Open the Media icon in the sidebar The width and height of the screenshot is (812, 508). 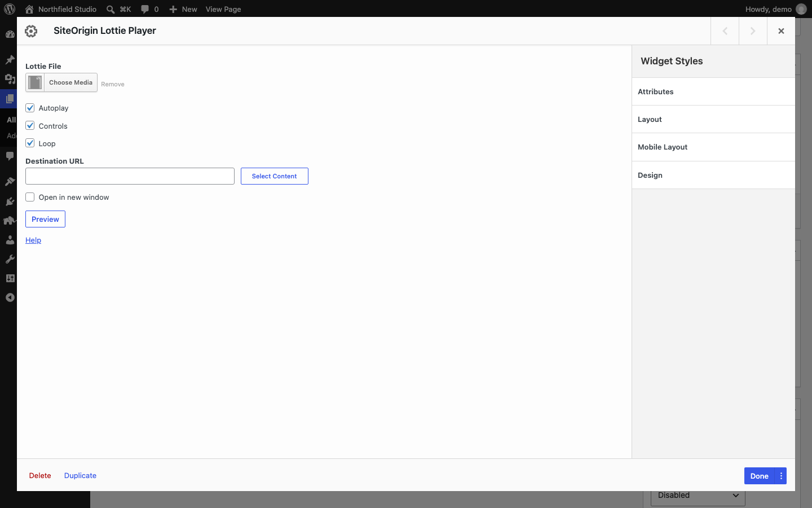point(10,79)
